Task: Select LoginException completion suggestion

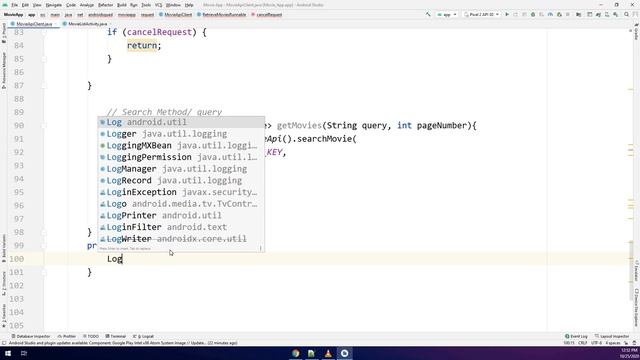Action: (181, 192)
